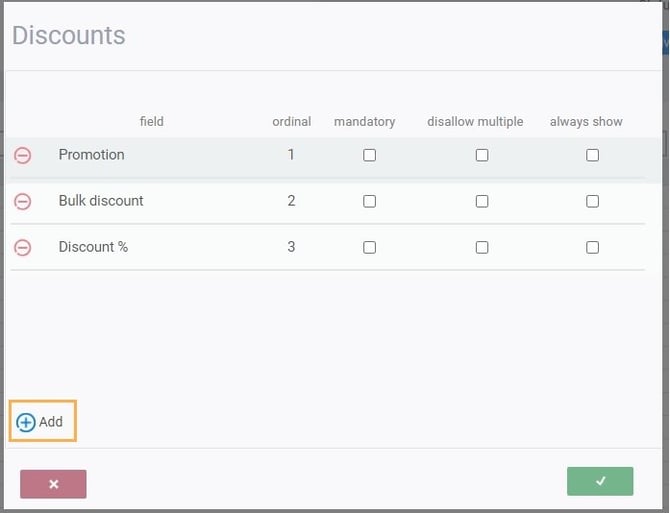The width and height of the screenshot is (670, 513).
Task: Click the Discounts dialog title
Action: 69,35
